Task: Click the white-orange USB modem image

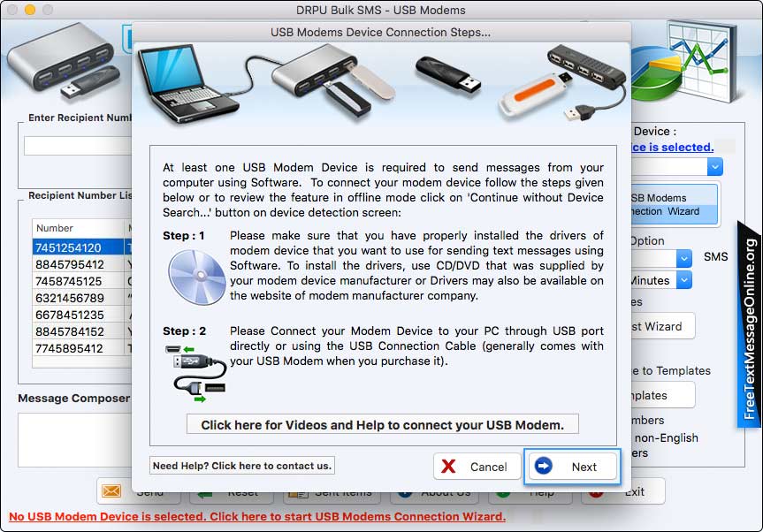Action: (535, 95)
